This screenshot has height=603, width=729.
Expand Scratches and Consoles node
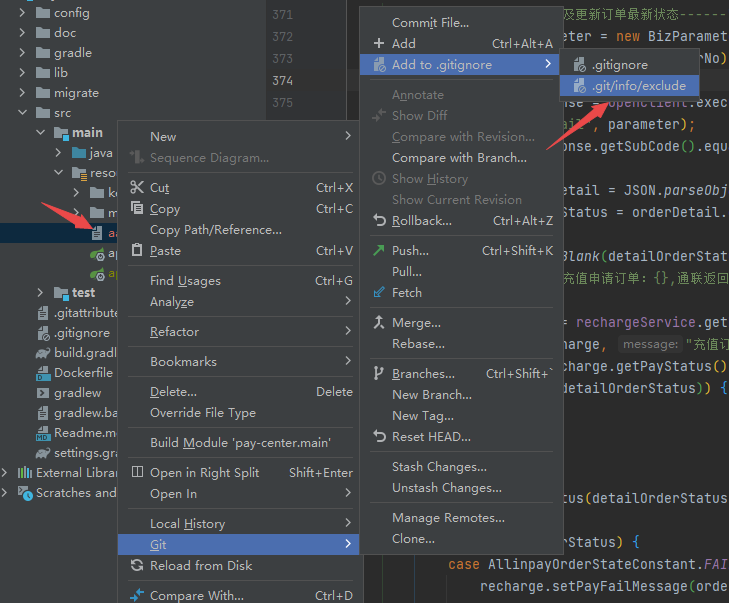pos(4,492)
